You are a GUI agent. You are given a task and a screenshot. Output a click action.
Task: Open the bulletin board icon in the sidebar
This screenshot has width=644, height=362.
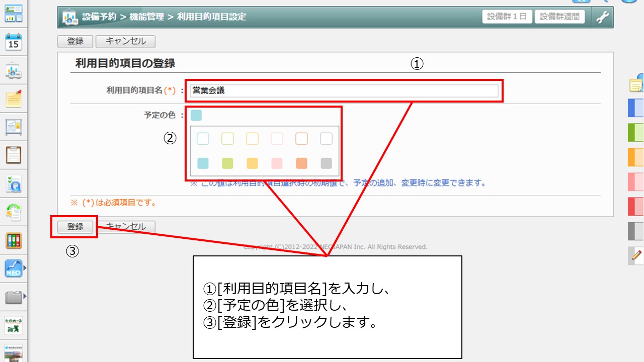click(x=14, y=127)
